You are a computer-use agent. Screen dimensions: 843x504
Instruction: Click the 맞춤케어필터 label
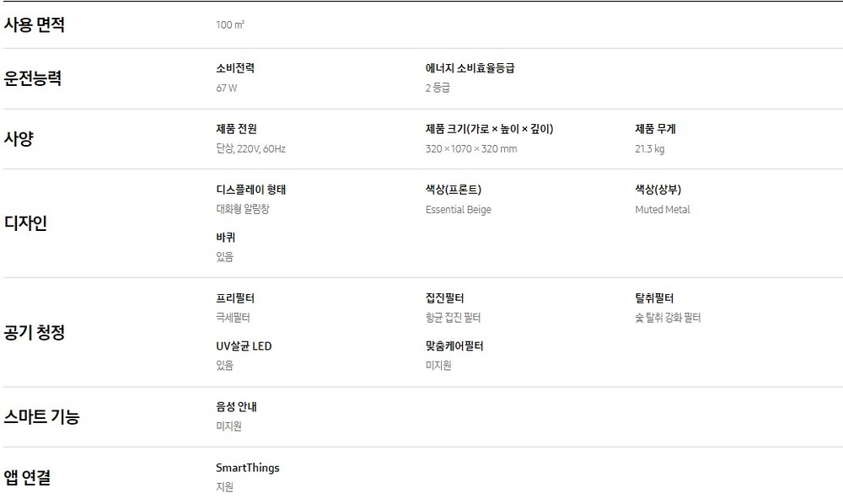[x=454, y=346]
